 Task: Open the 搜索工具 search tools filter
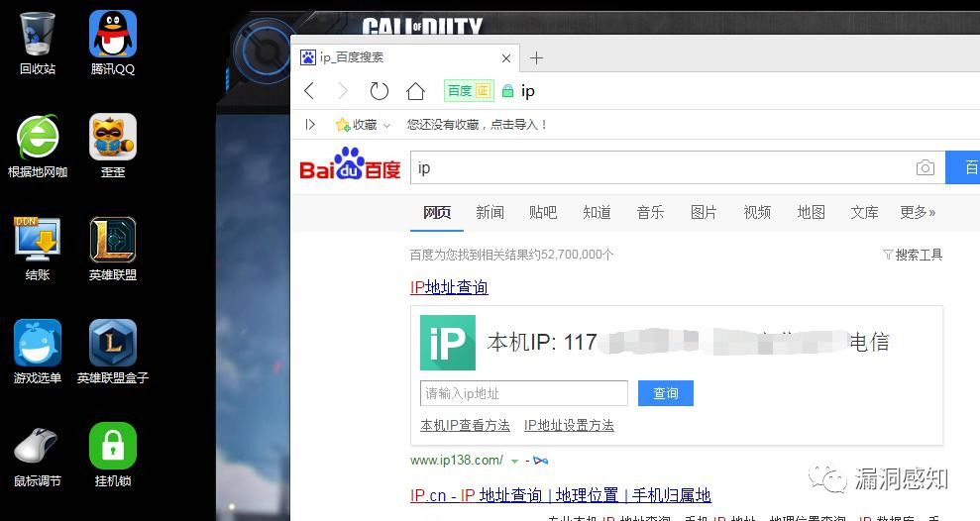pyautogui.click(x=913, y=255)
